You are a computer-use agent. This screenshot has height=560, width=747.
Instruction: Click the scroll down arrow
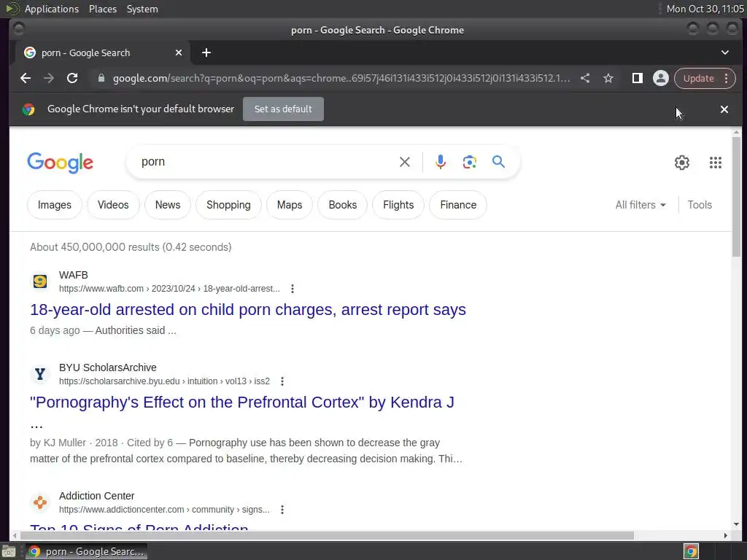coord(737,524)
